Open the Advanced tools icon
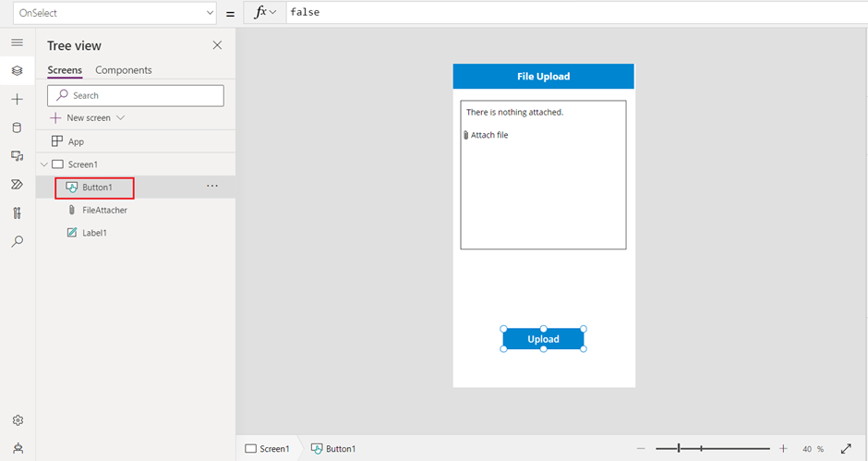 click(x=17, y=213)
